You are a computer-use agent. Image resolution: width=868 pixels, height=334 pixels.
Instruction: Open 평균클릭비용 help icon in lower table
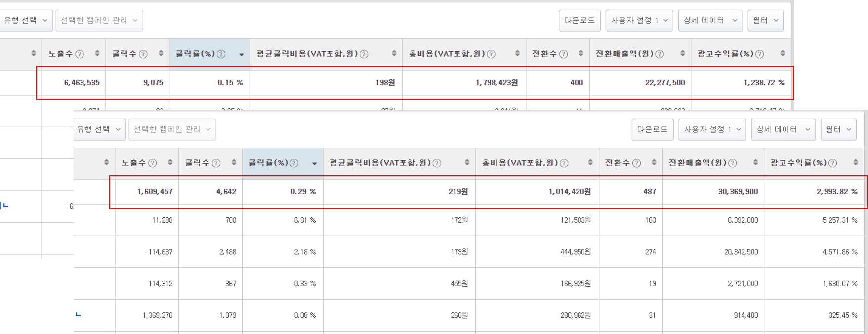tap(437, 163)
